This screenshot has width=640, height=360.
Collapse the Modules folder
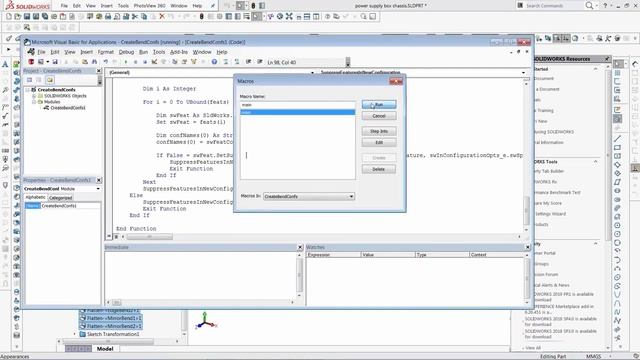pyautogui.click(x=34, y=102)
